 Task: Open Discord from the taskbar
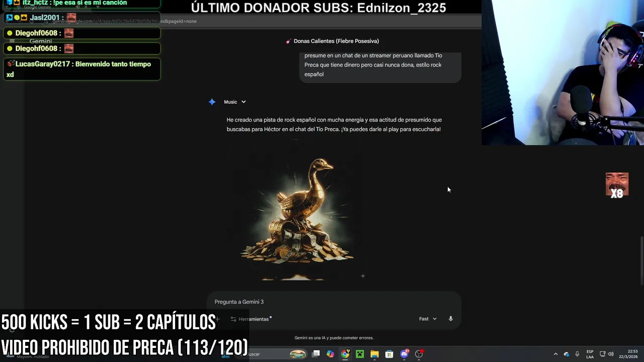click(404, 354)
